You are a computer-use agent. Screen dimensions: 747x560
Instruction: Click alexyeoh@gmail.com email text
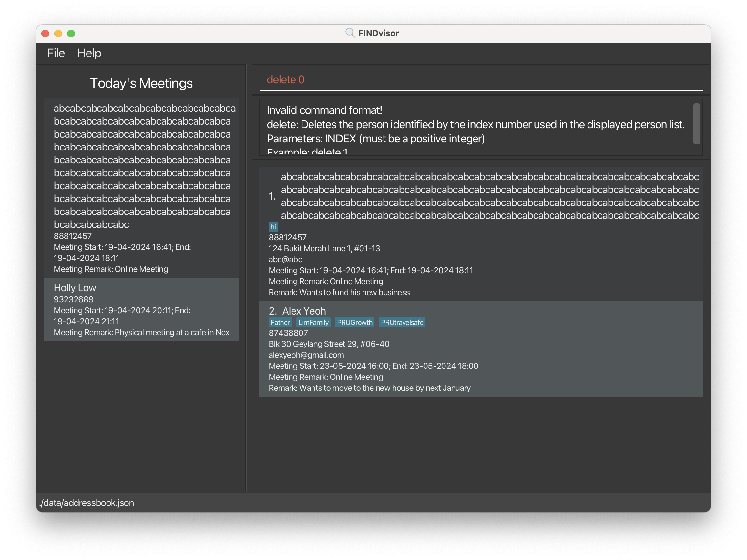[x=306, y=355]
